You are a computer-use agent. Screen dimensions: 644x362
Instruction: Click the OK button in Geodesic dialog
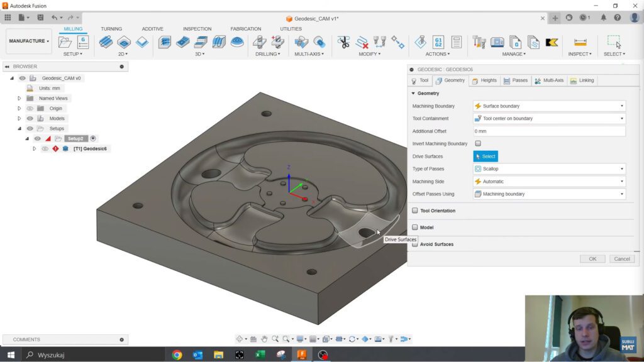(x=592, y=259)
